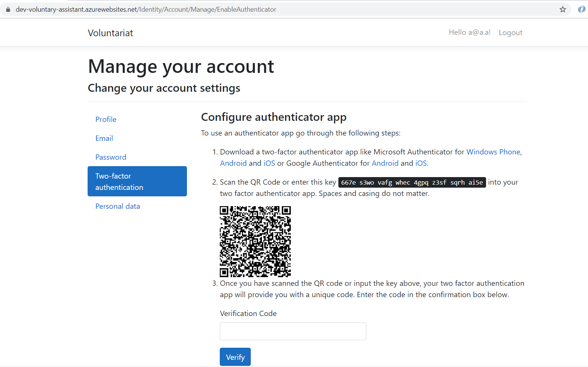This screenshot has height=367, width=588.
Task: Open the browser extension icon at far right
Action: (582, 9)
